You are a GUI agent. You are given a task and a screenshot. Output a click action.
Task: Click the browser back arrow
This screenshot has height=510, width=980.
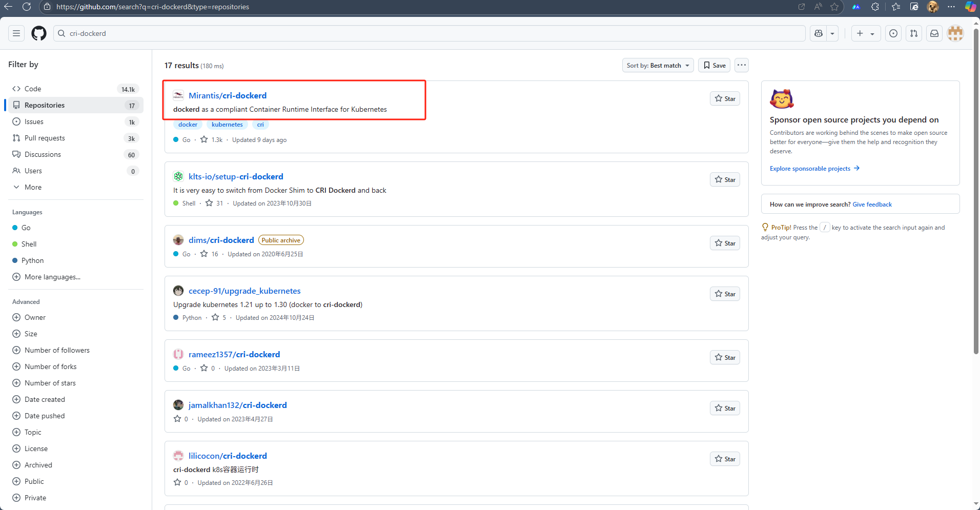[8, 7]
